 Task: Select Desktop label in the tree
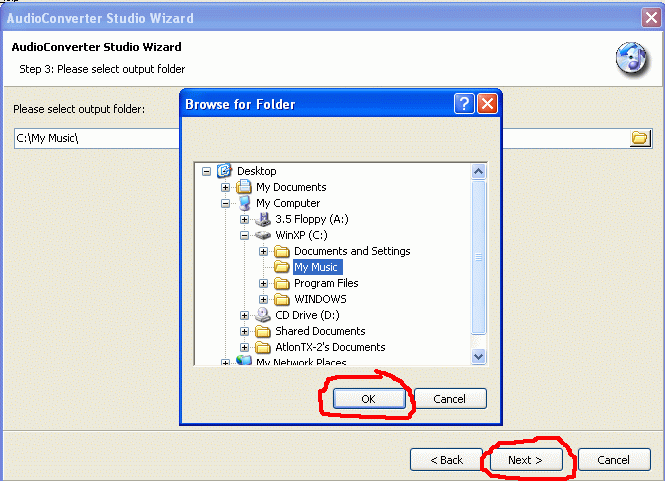[257, 171]
